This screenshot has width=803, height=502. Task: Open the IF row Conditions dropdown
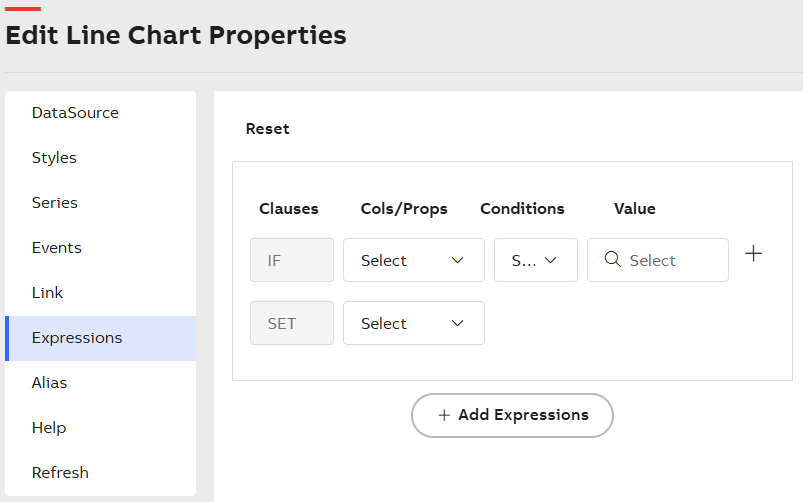pos(535,260)
